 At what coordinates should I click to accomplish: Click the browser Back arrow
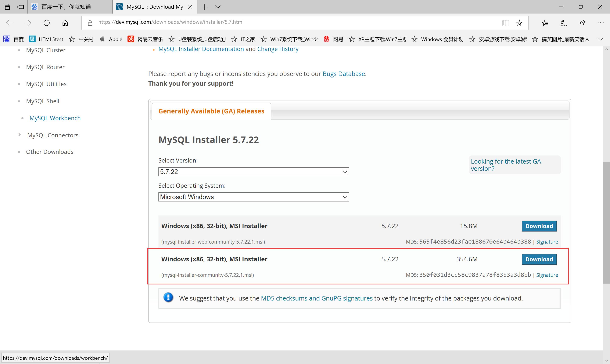(x=9, y=23)
